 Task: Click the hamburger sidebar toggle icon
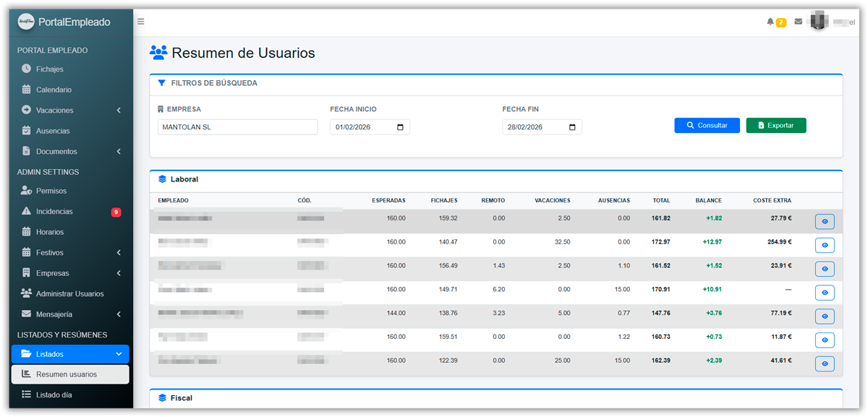click(140, 22)
